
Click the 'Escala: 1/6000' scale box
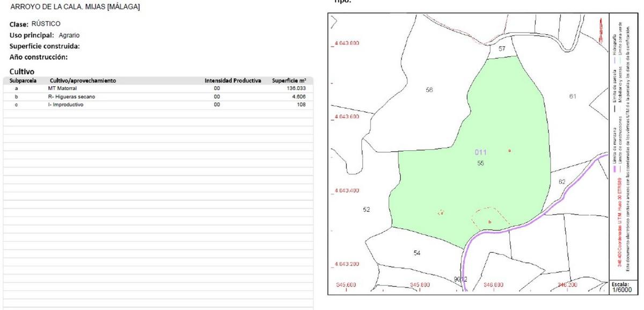coord(623,286)
